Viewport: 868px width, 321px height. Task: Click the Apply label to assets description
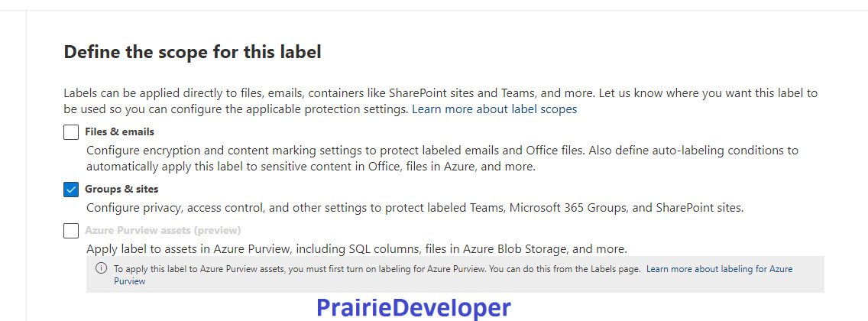(x=357, y=249)
